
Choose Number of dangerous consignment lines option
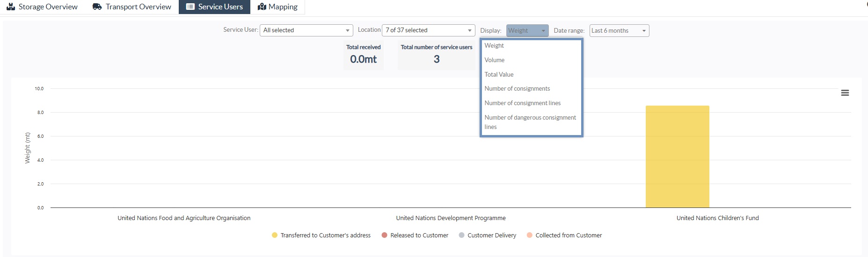click(531, 122)
